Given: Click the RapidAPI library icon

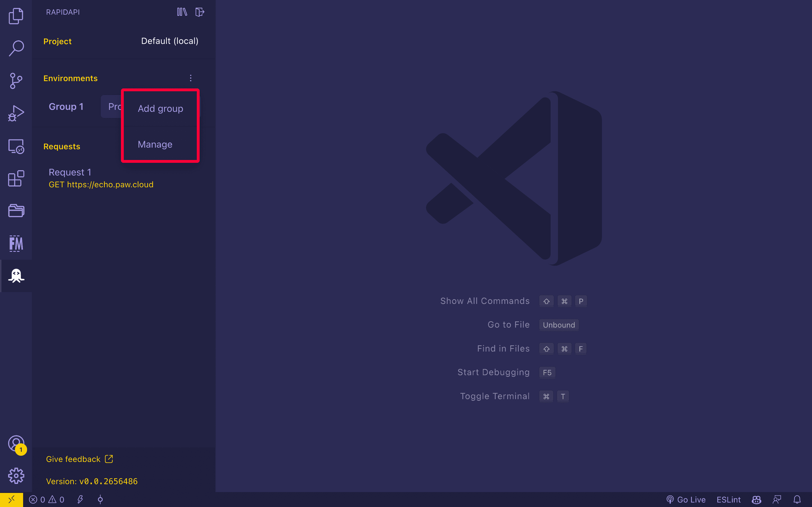Looking at the screenshot, I should (182, 11).
